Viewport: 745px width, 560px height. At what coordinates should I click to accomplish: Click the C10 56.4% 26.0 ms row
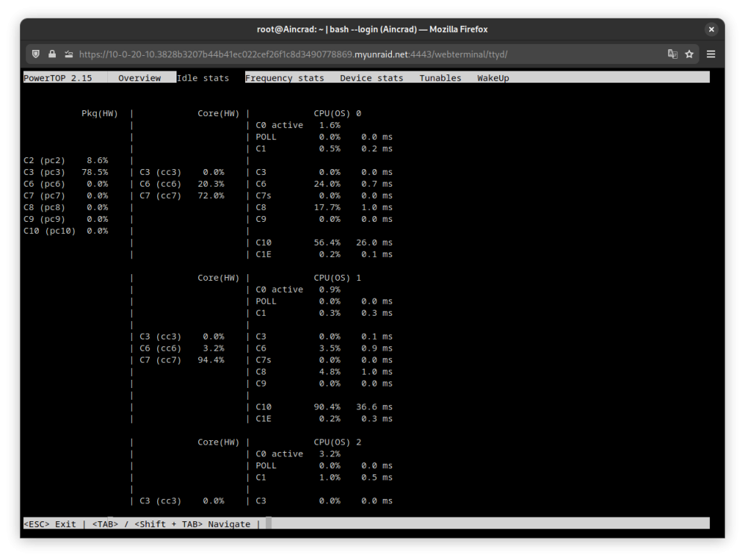[324, 243]
